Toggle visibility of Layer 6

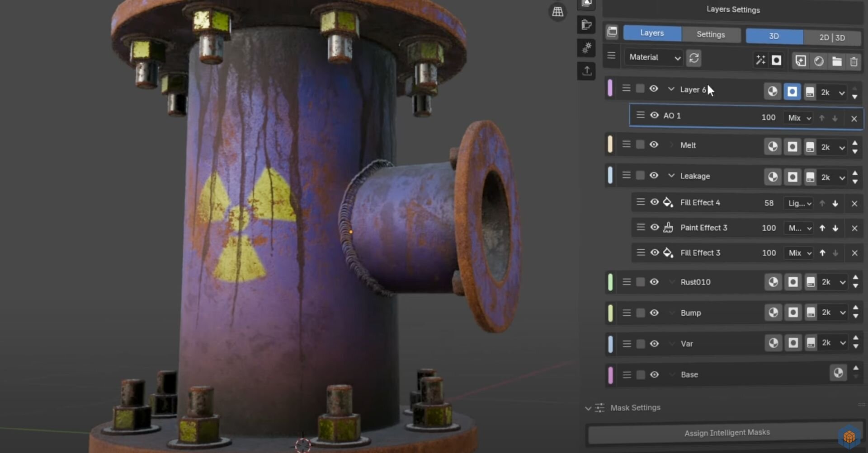654,89
